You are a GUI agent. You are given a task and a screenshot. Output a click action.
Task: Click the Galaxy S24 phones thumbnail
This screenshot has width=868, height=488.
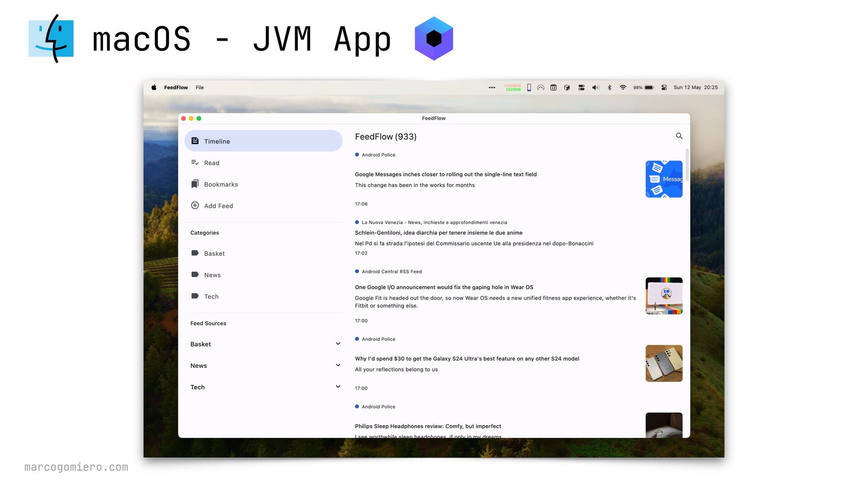coord(664,363)
